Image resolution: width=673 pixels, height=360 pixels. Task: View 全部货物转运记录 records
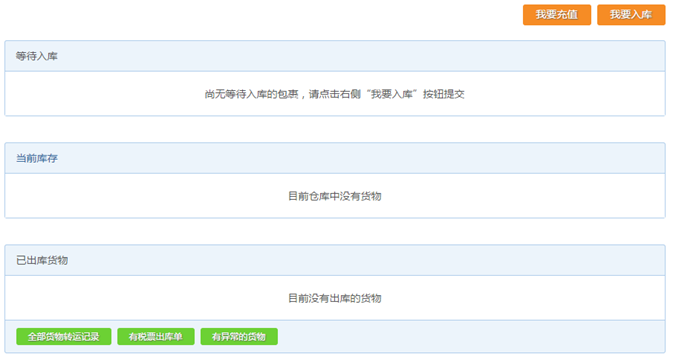[x=64, y=336]
